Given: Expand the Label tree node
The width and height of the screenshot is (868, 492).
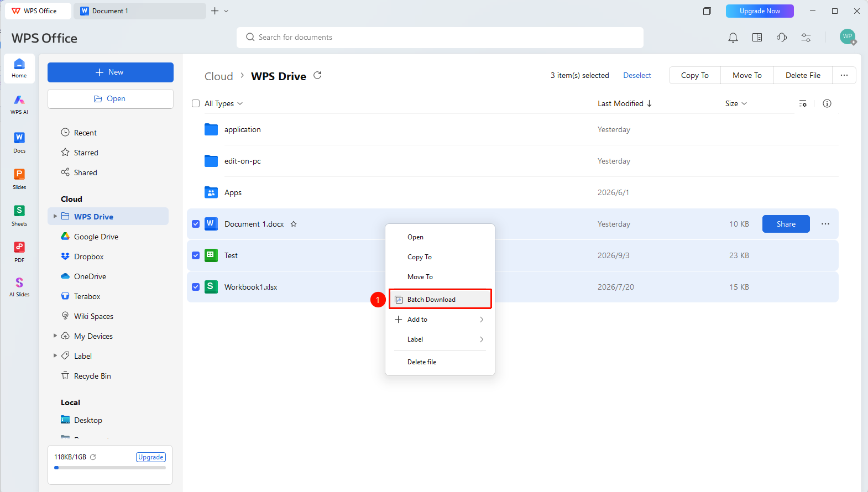Looking at the screenshot, I should pyautogui.click(x=55, y=355).
